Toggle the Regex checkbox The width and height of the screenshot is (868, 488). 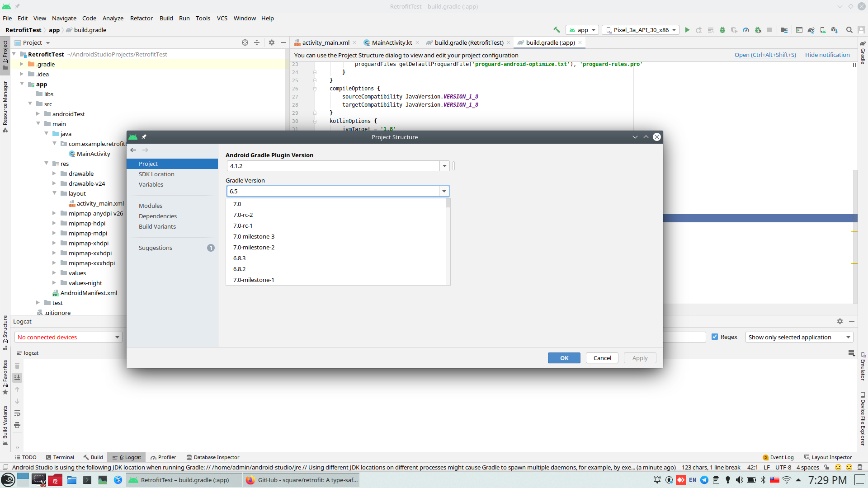pos(715,337)
